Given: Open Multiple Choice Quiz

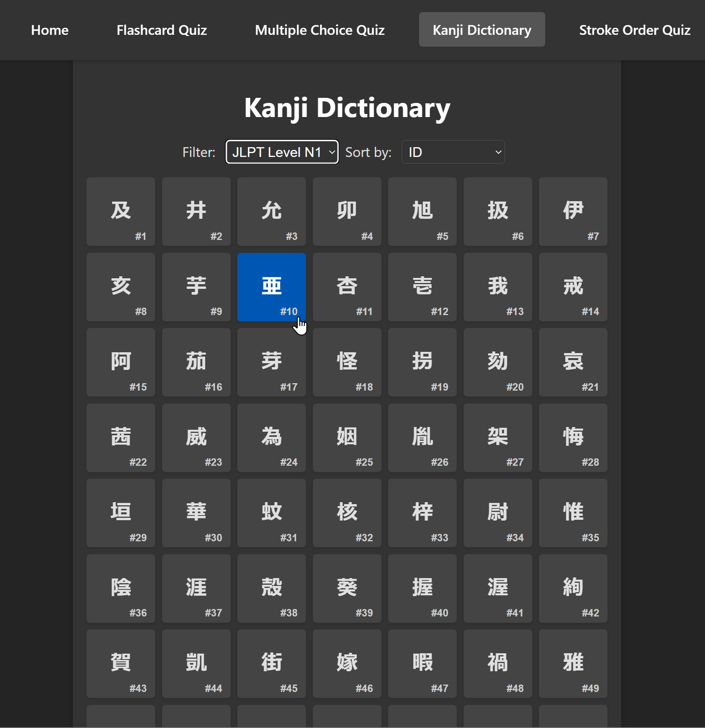Looking at the screenshot, I should pos(320,30).
